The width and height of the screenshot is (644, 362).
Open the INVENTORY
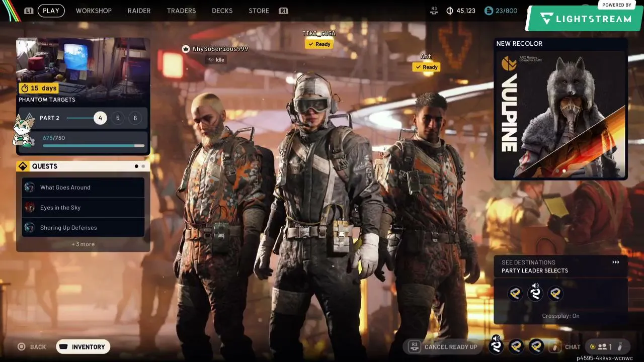[83, 347]
